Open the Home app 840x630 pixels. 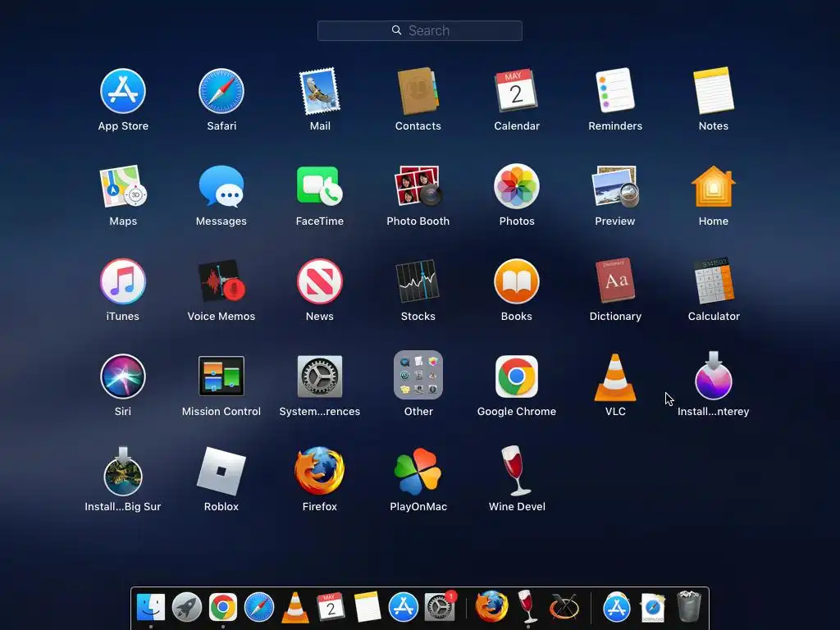point(714,186)
